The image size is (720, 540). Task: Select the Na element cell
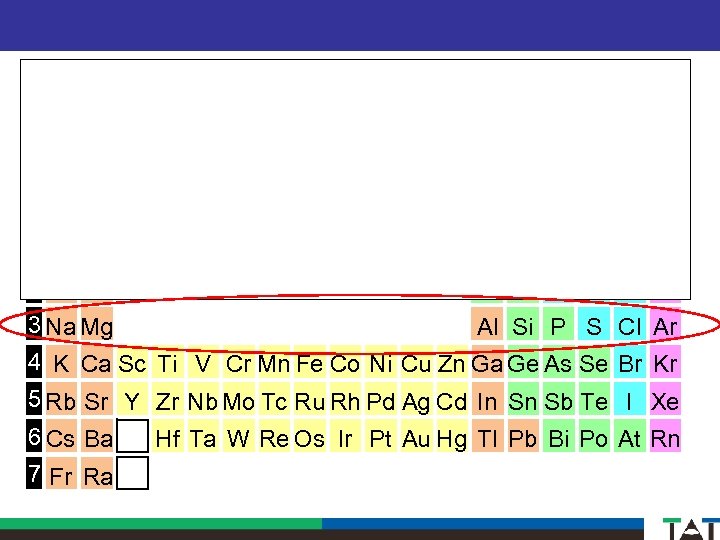tap(61, 325)
